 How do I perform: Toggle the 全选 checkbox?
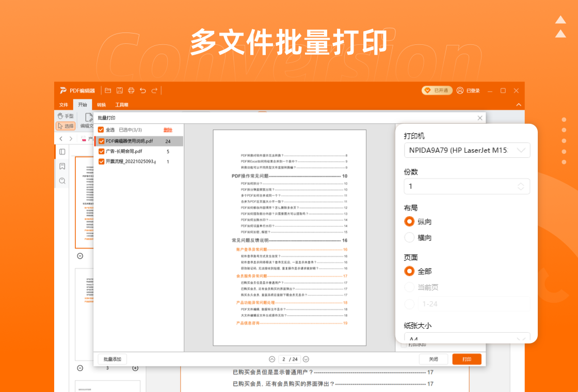pos(101,129)
